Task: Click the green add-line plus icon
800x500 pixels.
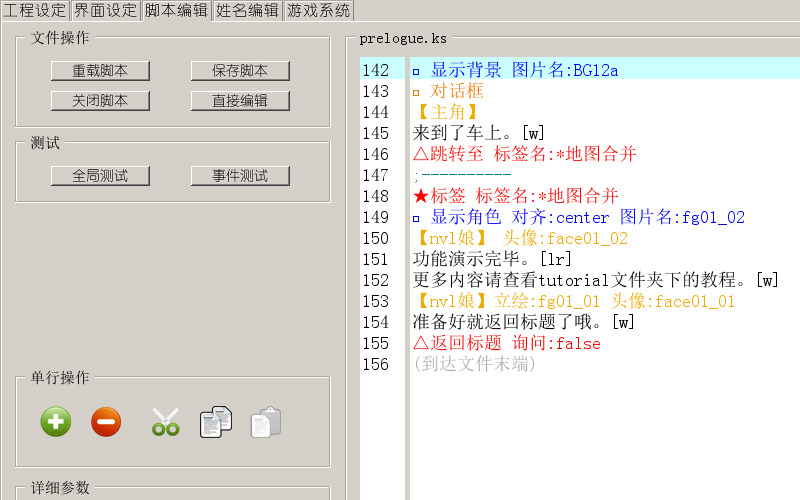Action: pyautogui.click(x=56, y=421)
